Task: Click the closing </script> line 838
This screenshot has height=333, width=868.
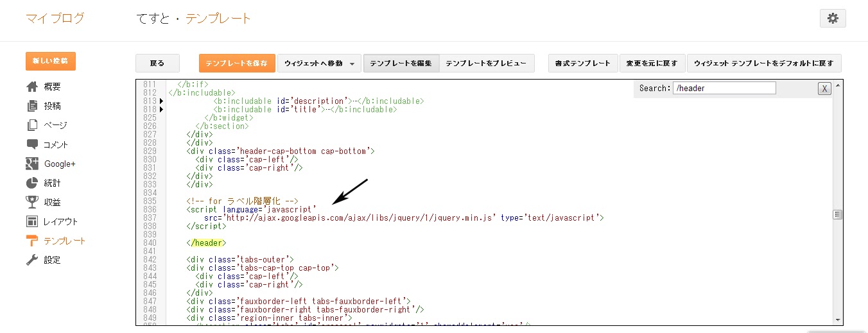Action: point(206,226)
